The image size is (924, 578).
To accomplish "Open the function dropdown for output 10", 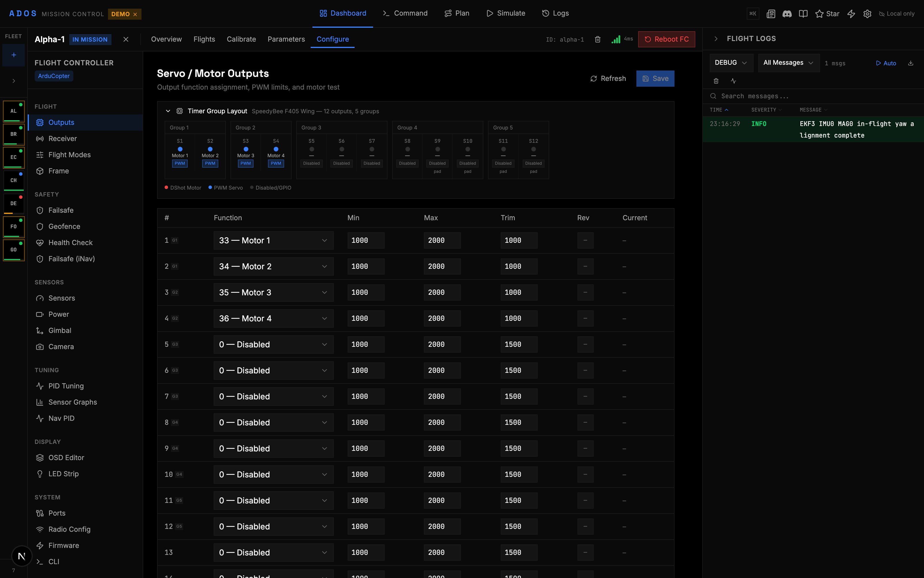I will (x=273, y=475).
